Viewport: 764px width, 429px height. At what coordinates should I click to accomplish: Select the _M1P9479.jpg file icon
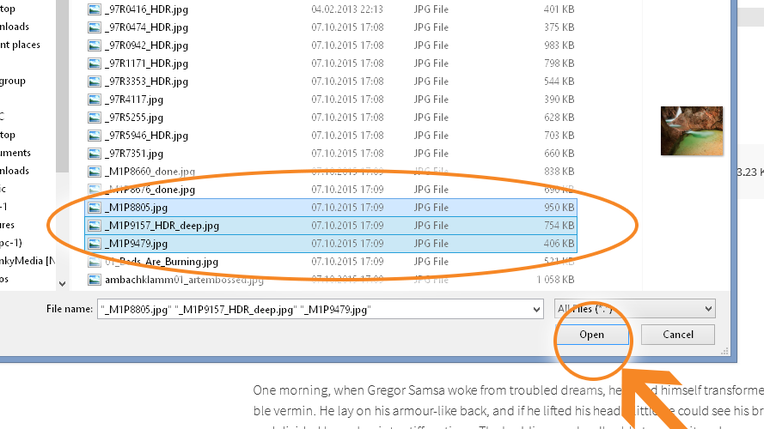pyautogui.click(x=94, y=244)
